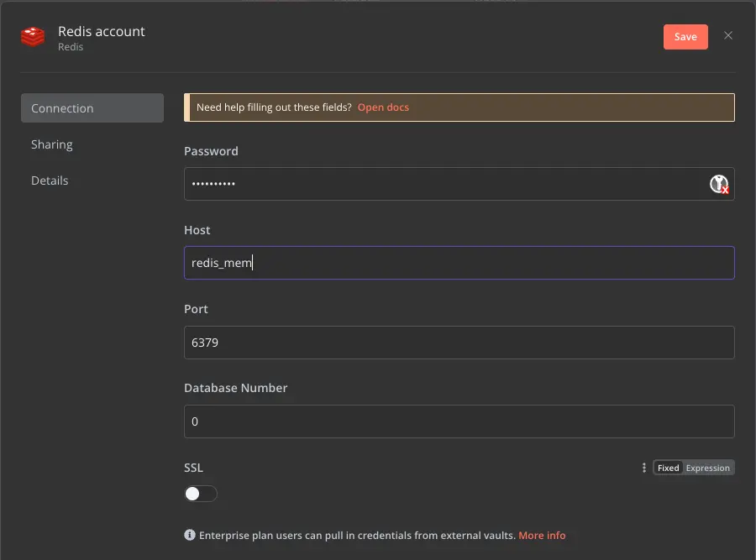The width and height of the screenshot is (756, 560).
Task: Click into the Host field containing redis_mem
Action: (459, 263)
